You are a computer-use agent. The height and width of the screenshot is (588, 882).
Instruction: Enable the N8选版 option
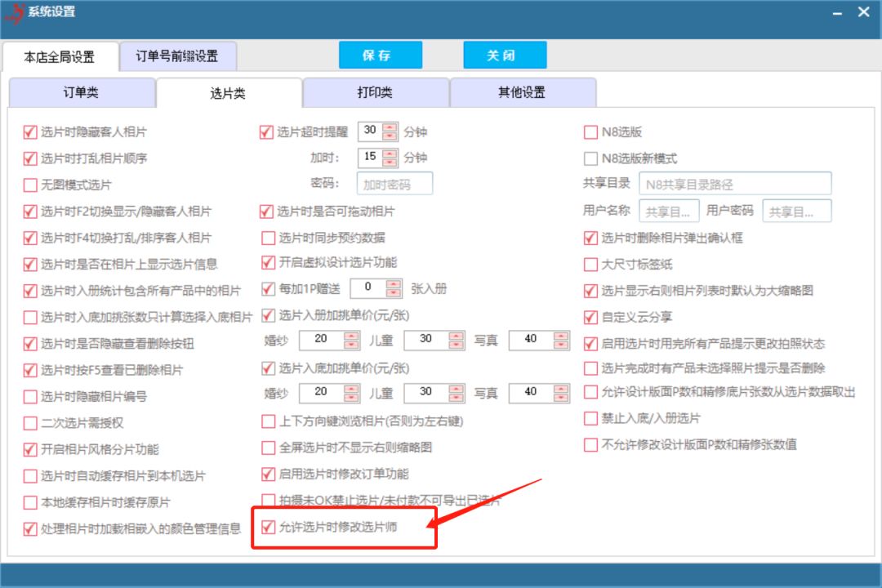(x=590, y=131)
